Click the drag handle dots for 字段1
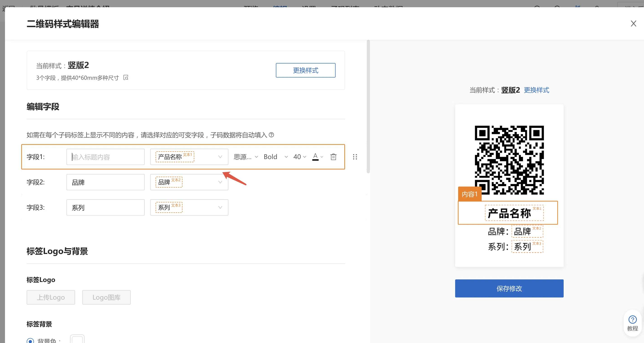 pos(355,157)
